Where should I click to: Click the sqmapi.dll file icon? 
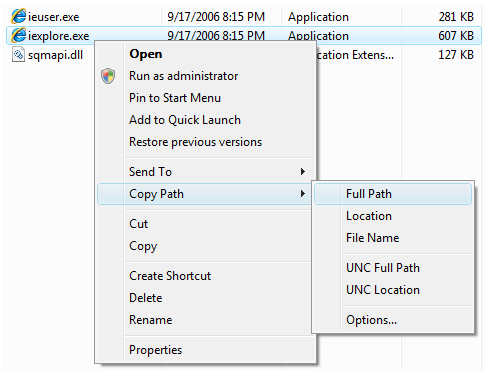click(x=18, y=55)
